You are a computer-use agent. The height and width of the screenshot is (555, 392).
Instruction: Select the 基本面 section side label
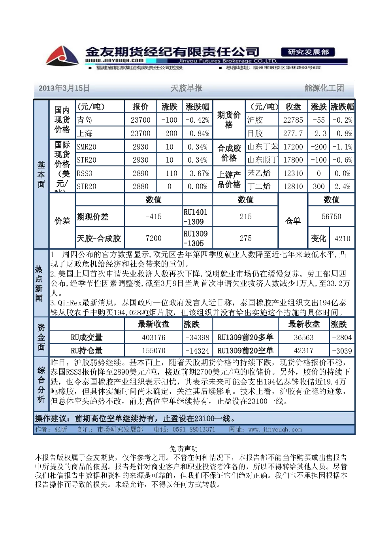point(41,174)
